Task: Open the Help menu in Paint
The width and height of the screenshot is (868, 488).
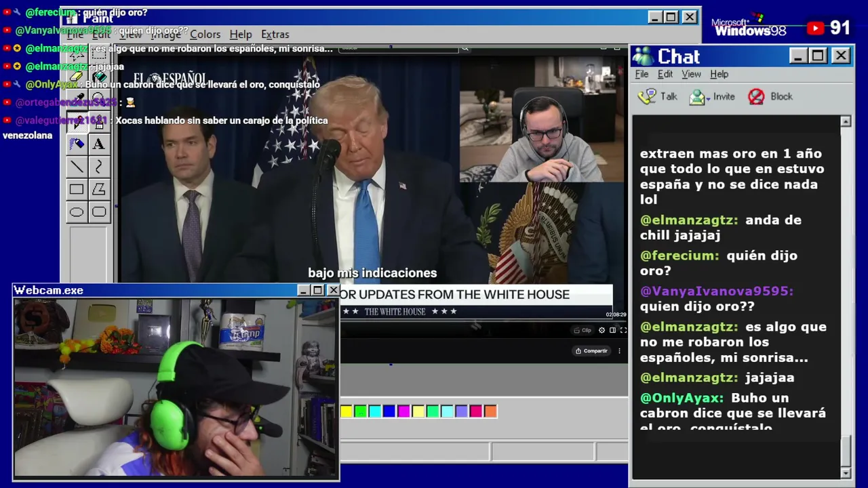Action: tap(241, 34)
